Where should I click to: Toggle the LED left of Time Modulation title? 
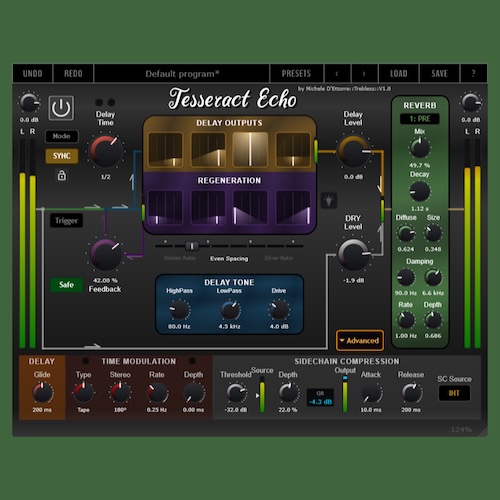[x=86, y=361]
